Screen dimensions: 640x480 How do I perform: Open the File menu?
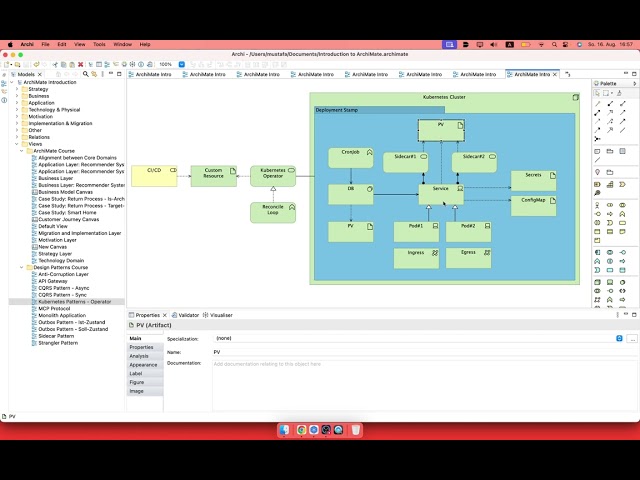tap(45, 44)
